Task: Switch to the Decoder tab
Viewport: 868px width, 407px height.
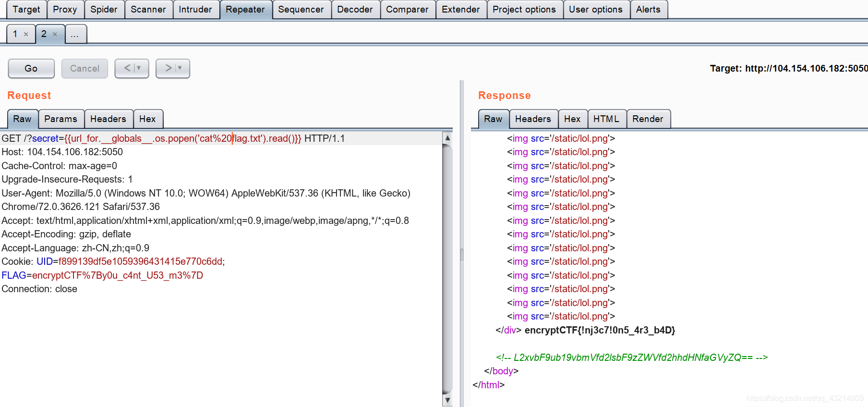Action: 355,9
